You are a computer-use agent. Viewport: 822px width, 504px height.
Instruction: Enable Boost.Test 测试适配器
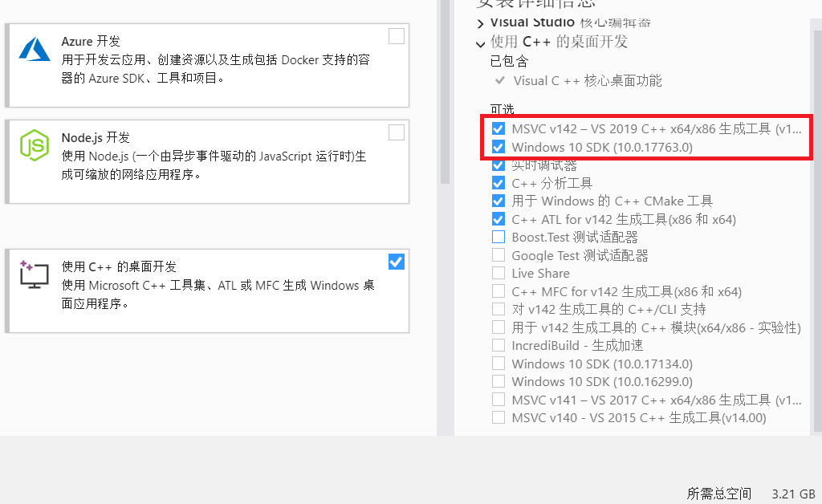(x=498, y=237)
